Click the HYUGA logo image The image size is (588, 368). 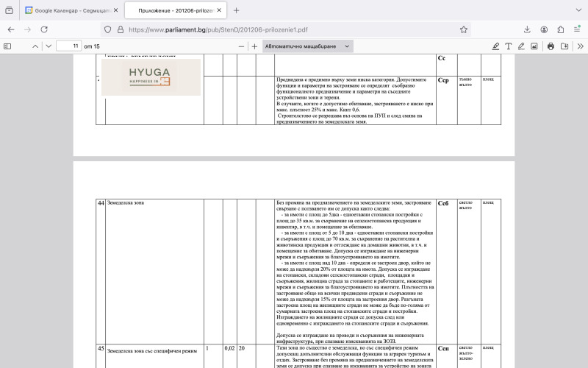151,77
